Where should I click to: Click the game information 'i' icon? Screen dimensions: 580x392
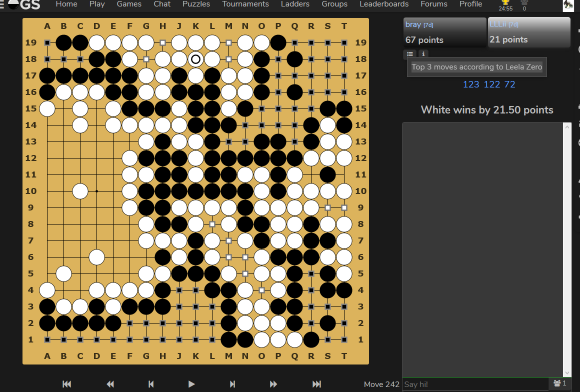tap(423, 54)
